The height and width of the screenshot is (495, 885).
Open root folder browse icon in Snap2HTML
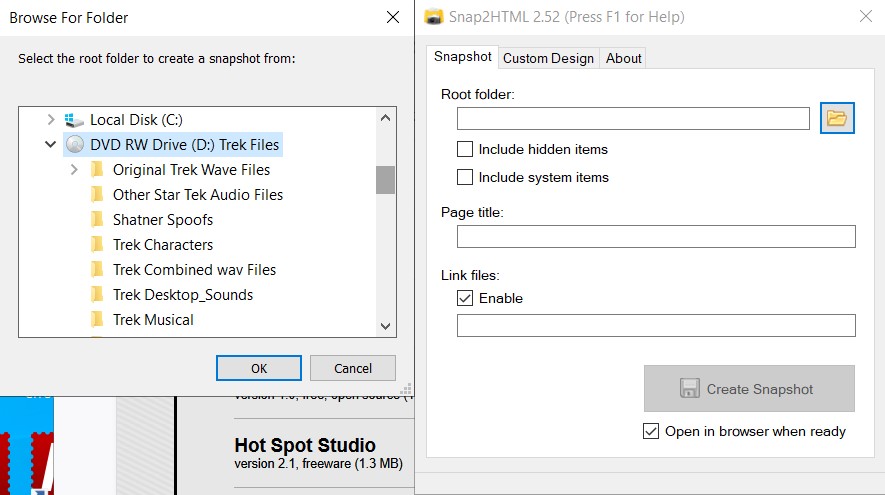click(x=836, y=118)
